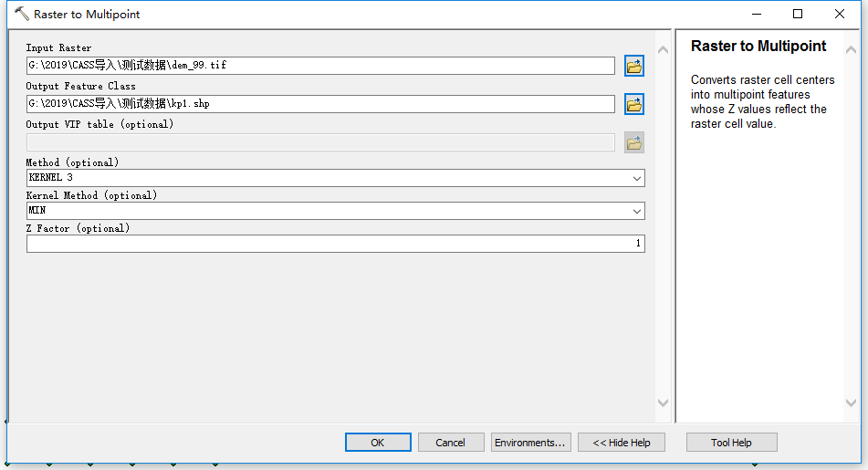Minimize the Raster to Multipoint dialog

coord(756,14)
